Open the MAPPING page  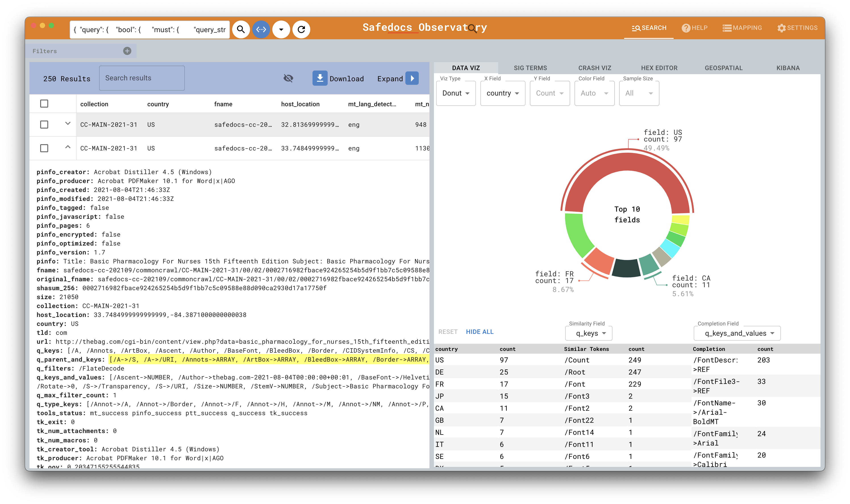[742, 28]
